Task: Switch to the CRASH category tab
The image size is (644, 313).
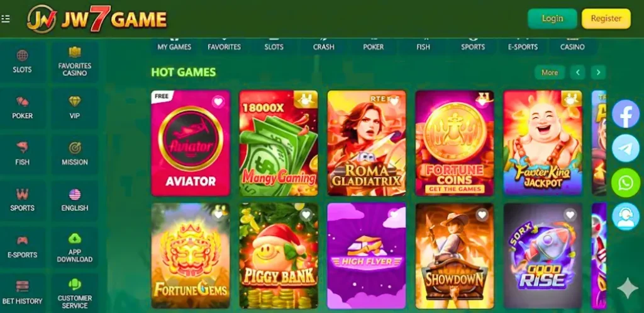Action: click(324, 47)
